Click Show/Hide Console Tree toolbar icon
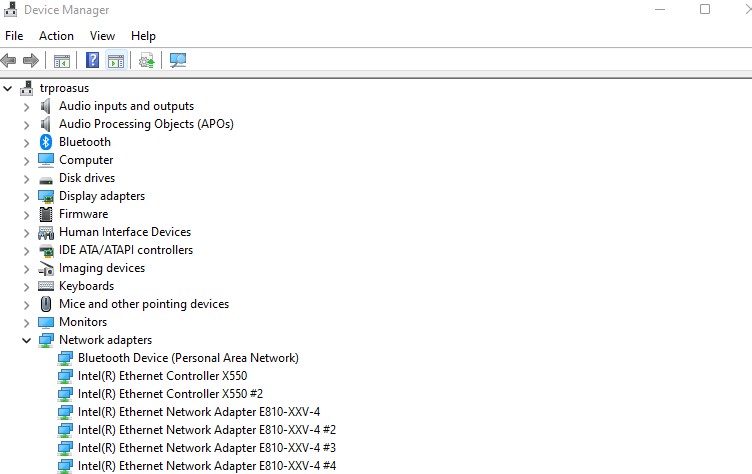This screenshot has height=474, width=752. (62, 61)
